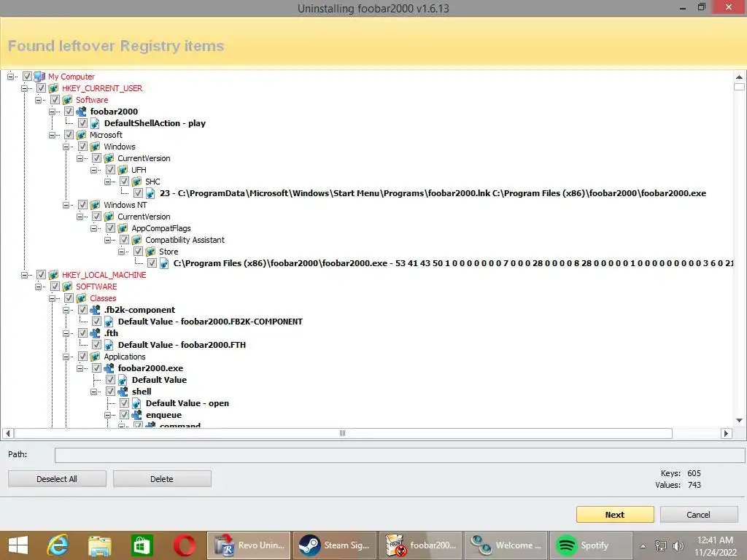Collapse the My Computer tree node
This screenshot has width=747, height=560.
point(10,76)
